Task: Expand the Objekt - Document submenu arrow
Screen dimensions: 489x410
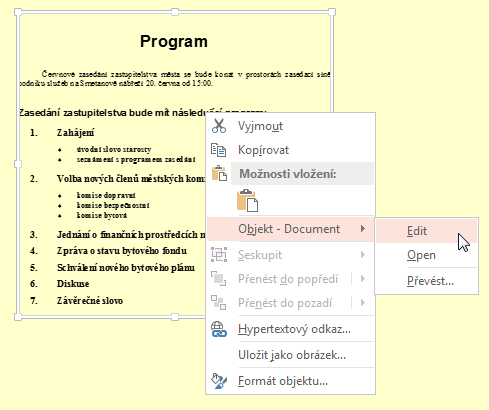Action: [x=363, y=229]
